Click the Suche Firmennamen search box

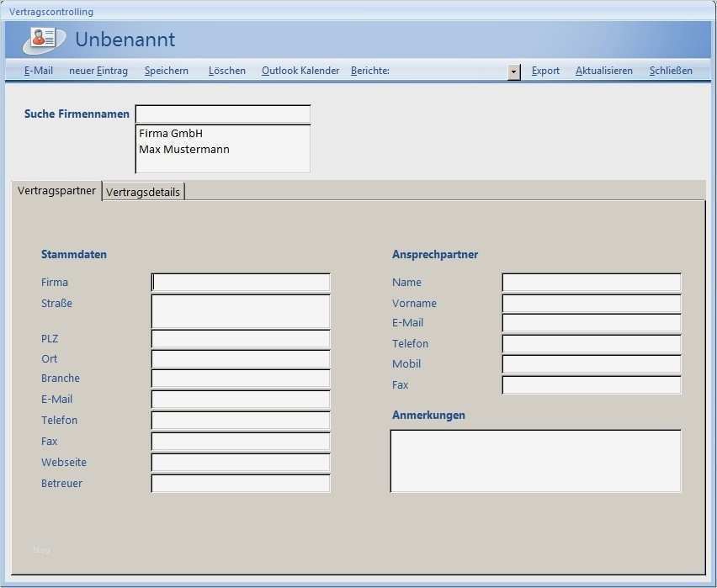click(222, 114)
